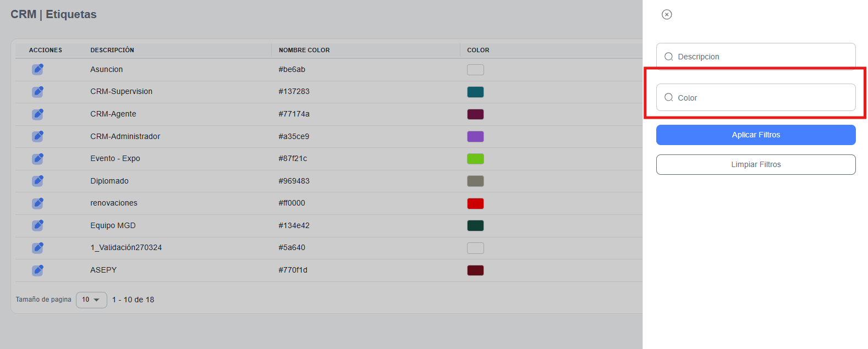Viewport: 868px width, 349px height.
Task: Click into the Color filter field
Action: 762,98
